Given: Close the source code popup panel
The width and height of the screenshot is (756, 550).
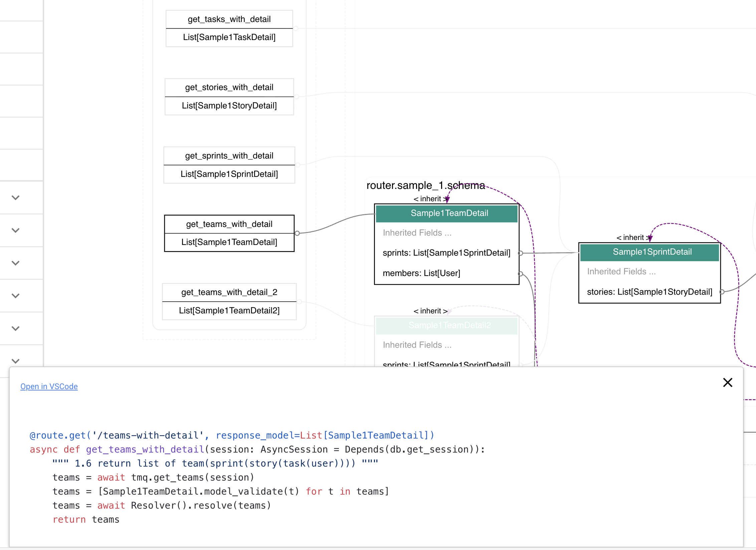Looking at the screenshot, I should click(727, 382).
